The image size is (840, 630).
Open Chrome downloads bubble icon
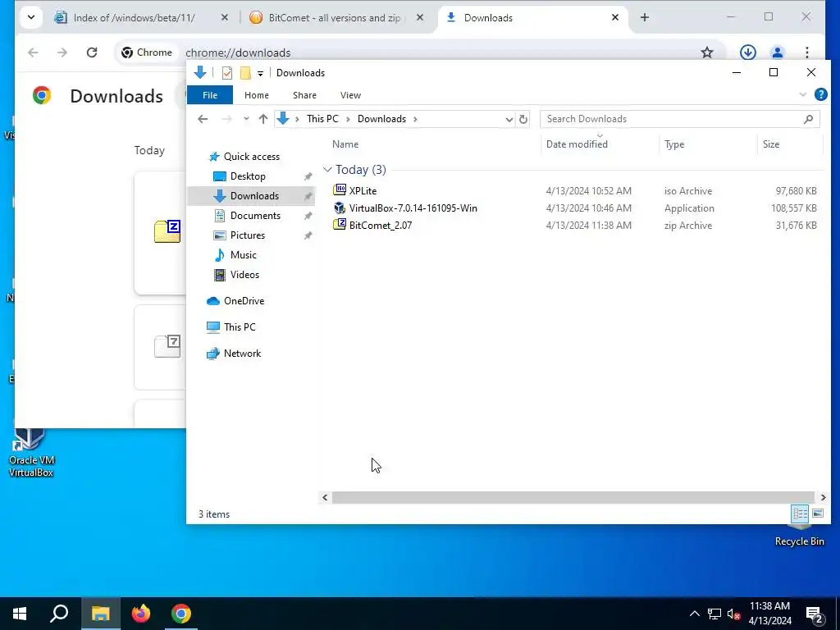[748, 52]
